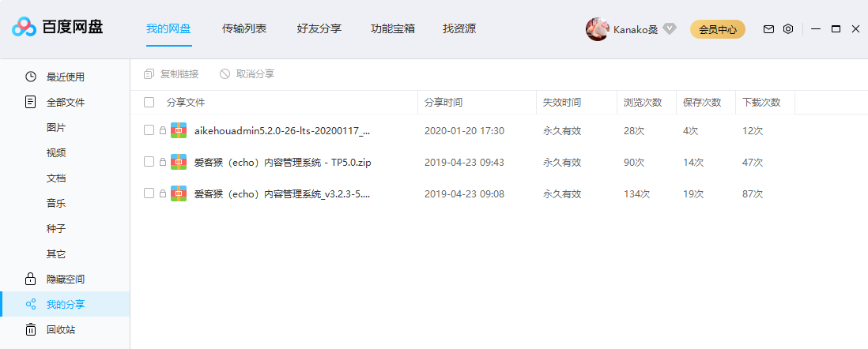868x349 pixels.
Task: Click file name 爱客猴（echo）内容管理系统_v3.2.3-5....
Action: [x=281, y=194]
